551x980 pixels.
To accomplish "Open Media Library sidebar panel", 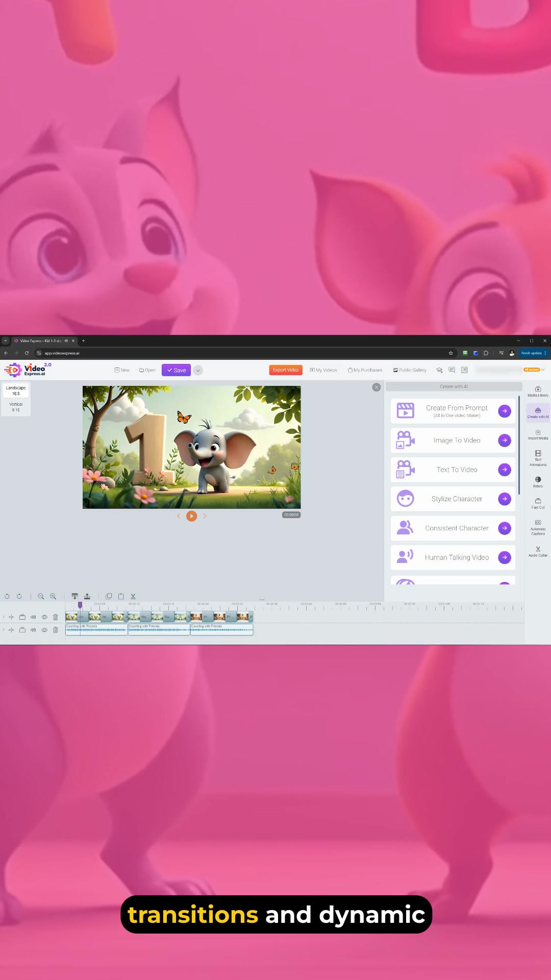I will tap(538, 391).
